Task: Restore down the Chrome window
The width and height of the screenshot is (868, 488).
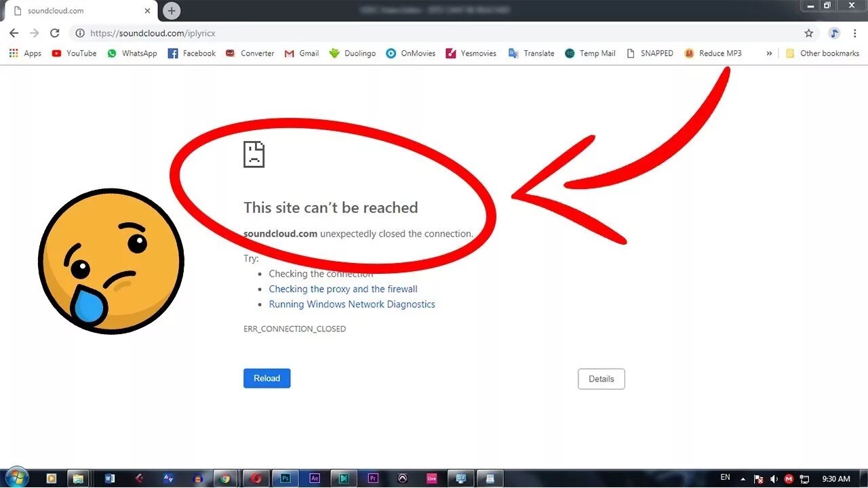Action: pos(827,5)
